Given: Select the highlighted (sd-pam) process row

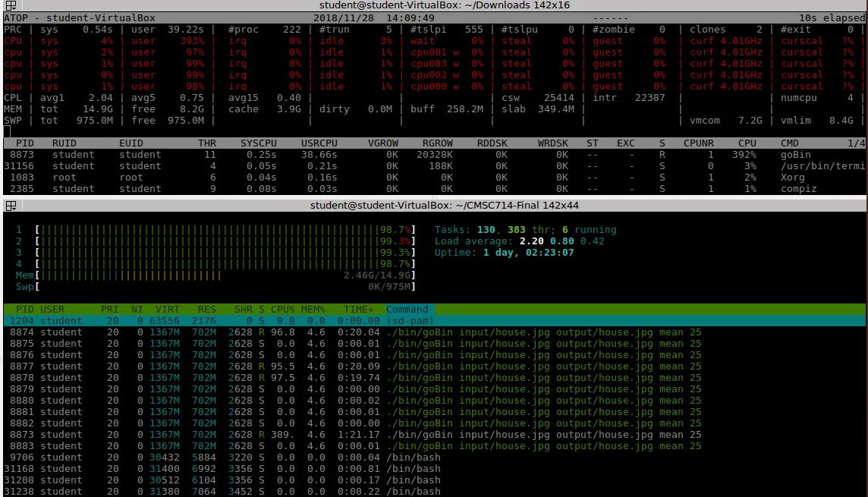Looking at the screenshot, I should click(x=435, y=321).
